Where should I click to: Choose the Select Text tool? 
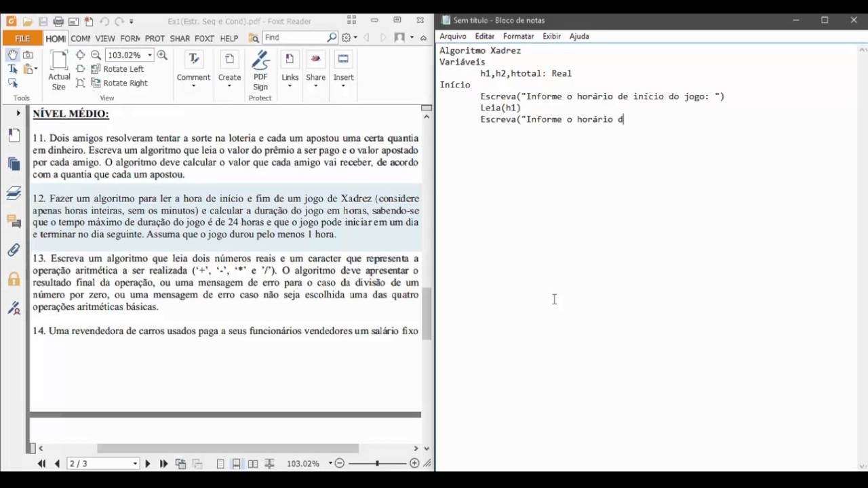(x=13, y=69)
